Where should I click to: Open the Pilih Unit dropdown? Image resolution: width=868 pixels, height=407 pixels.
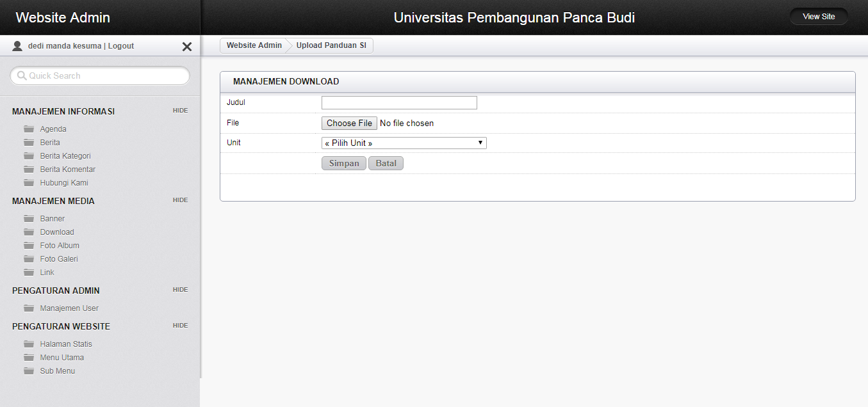tap(404, 143)
